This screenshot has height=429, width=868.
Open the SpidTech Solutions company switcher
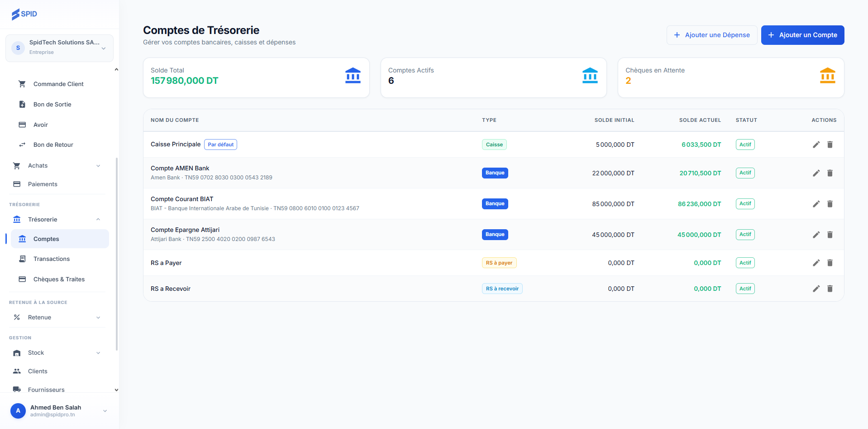pos(59,48)
